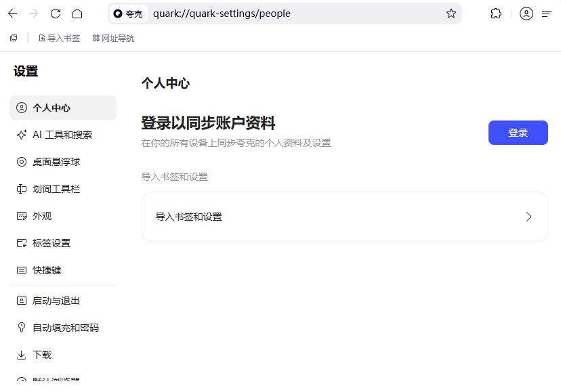Open the home page icon
The height and width of the screenshot is (392, 561).
[x=77, y=14]
